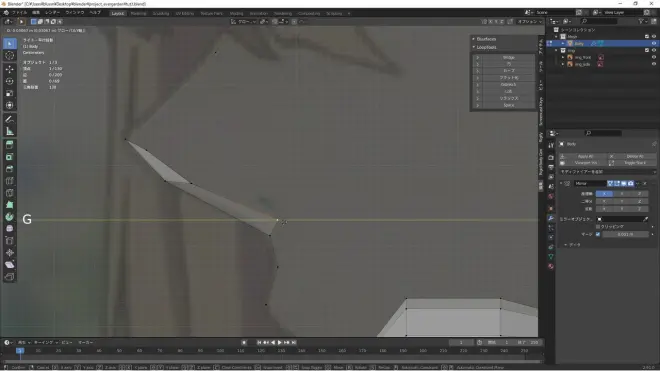Open the Tool properties tab icon
660x371 pixels.
coord(551,146)
